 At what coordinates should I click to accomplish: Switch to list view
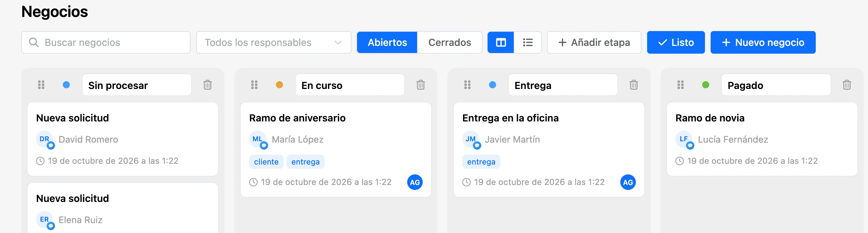pyautogui.click(x=528, y=42)
